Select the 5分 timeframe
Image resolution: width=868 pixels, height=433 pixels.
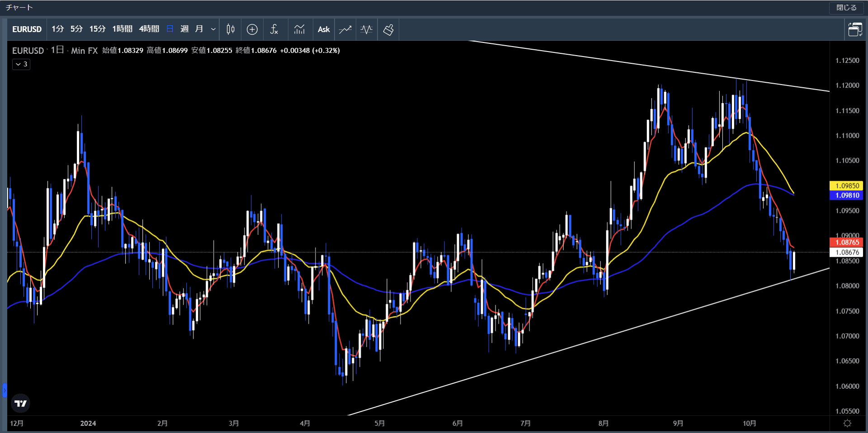coord(76,29)
